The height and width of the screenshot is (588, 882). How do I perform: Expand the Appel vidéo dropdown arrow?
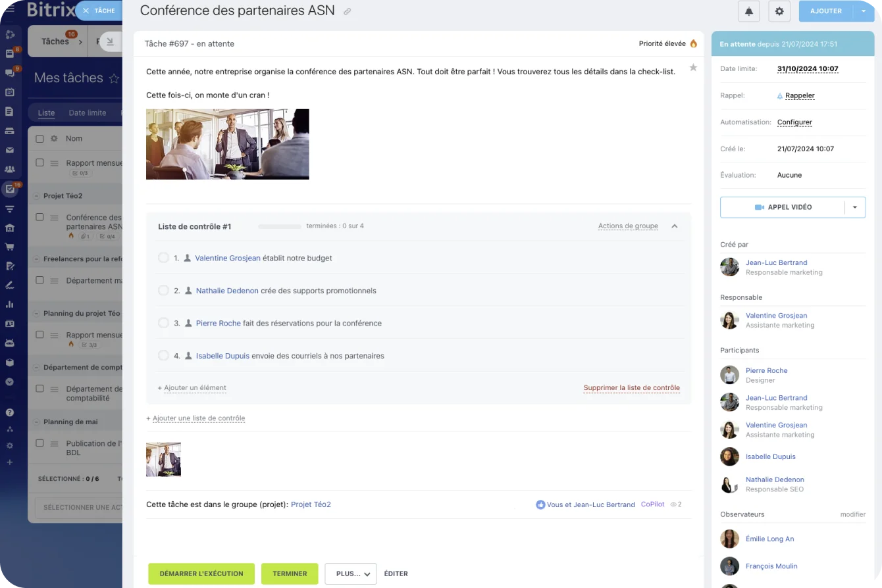[x=855, y=207]
